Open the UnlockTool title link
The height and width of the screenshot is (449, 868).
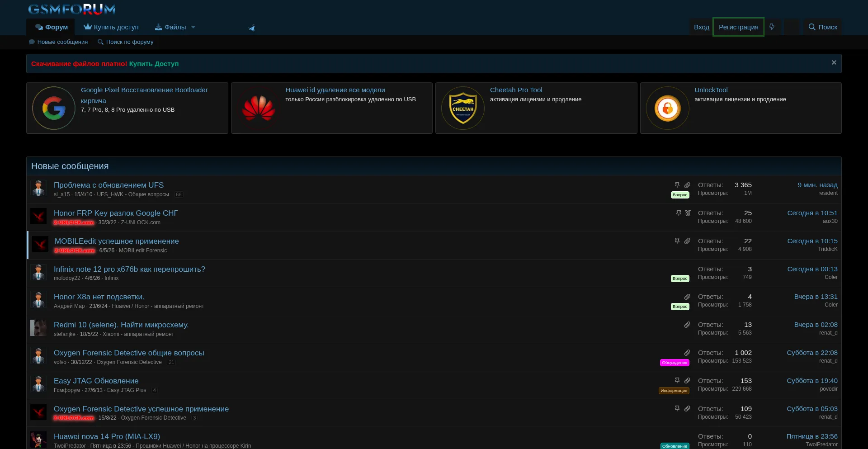[x=711, y=90]
